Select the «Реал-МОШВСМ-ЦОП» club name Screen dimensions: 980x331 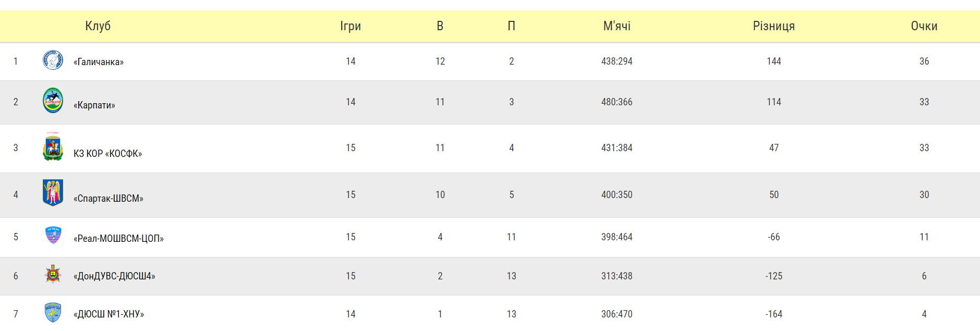click(x=119, y=239)
